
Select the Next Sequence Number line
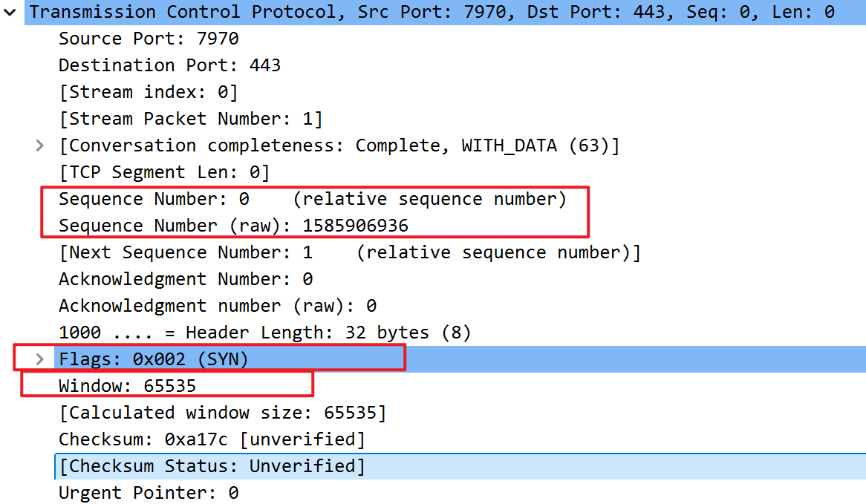(349, 252)
